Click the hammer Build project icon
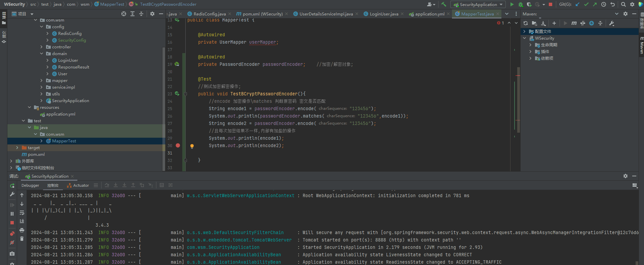The height and width of the screenshot is (265, 644). click(x=444, y=4)
